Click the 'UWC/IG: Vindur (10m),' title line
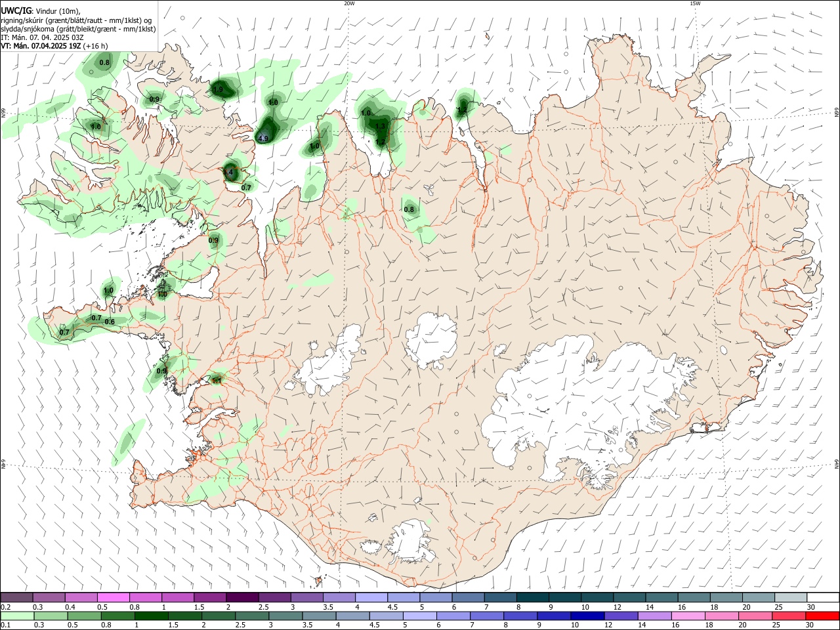This screenshot has width=840, height=630. click(x=40, y=11)
